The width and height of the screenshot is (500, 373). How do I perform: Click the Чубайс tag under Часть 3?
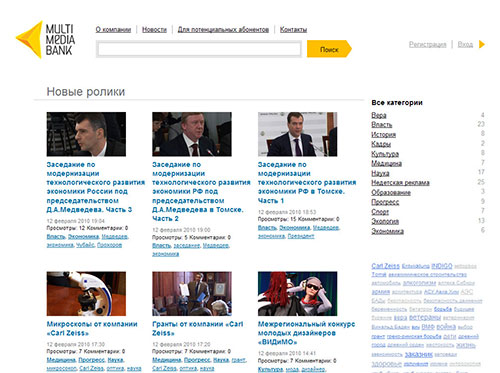[85, 245]
